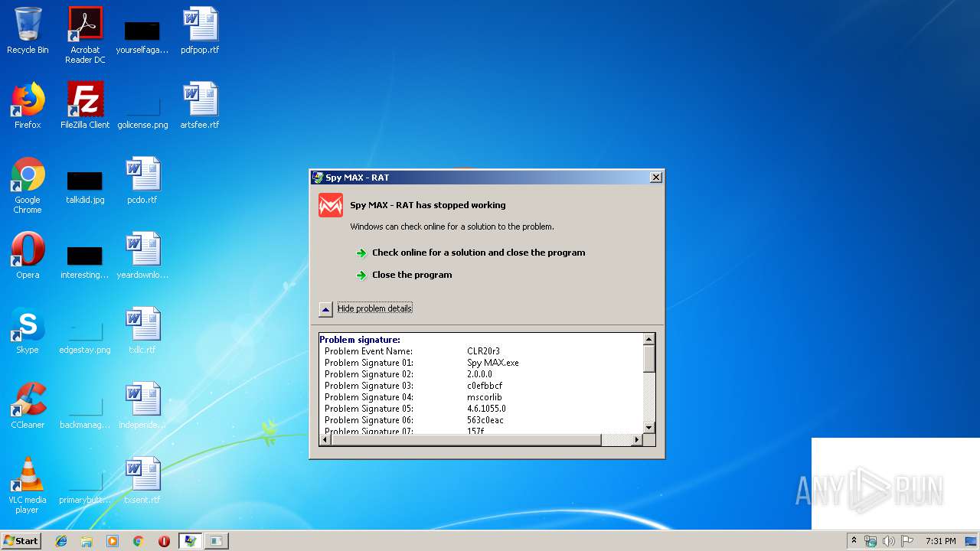Open the Action Center flag icon
Screen dimensions: 980x551
click(907, 541)
